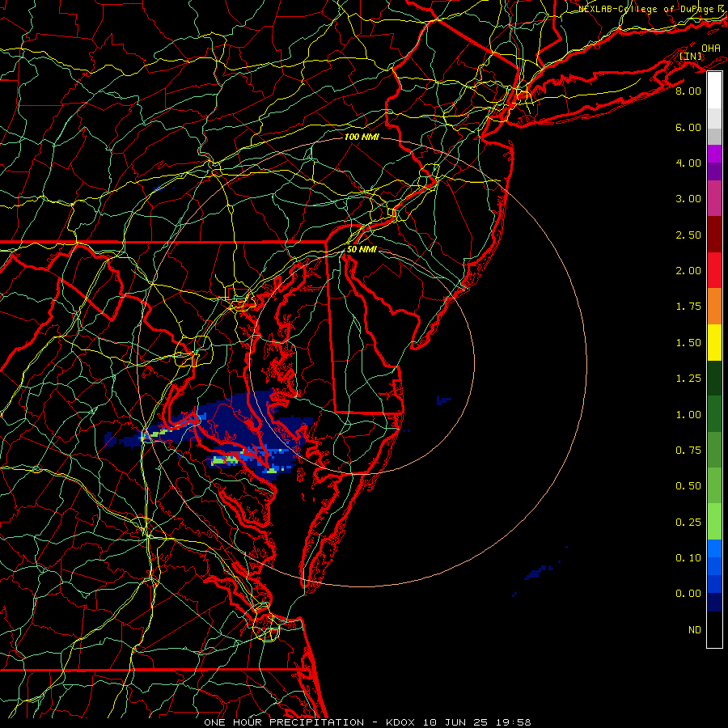The height and width of the screenshot is (728, 728).
Task: Click the '[IN]' units label
Action: [x=691, y=57]
